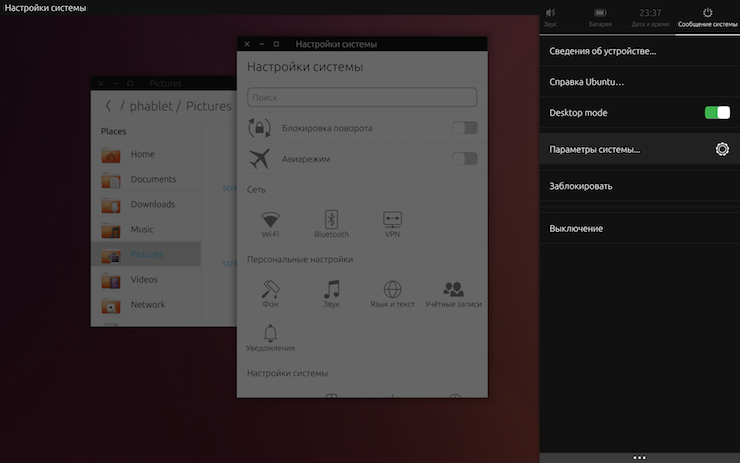Select Home text in Places list

click(x=143, y=154)
